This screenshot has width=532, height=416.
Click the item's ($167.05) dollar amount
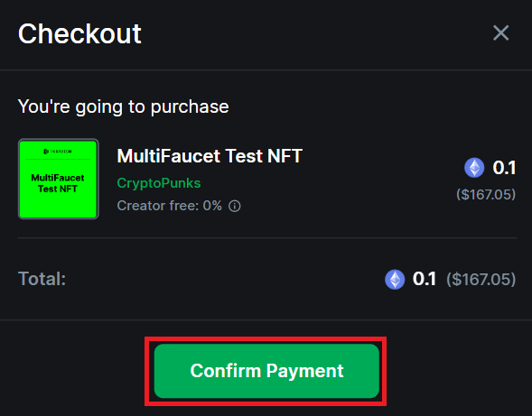(486, 194)
